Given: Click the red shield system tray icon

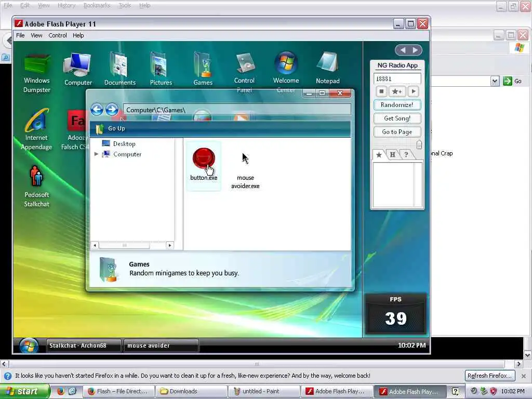Looking at the screenshot, I should click(x=493, y=391).
